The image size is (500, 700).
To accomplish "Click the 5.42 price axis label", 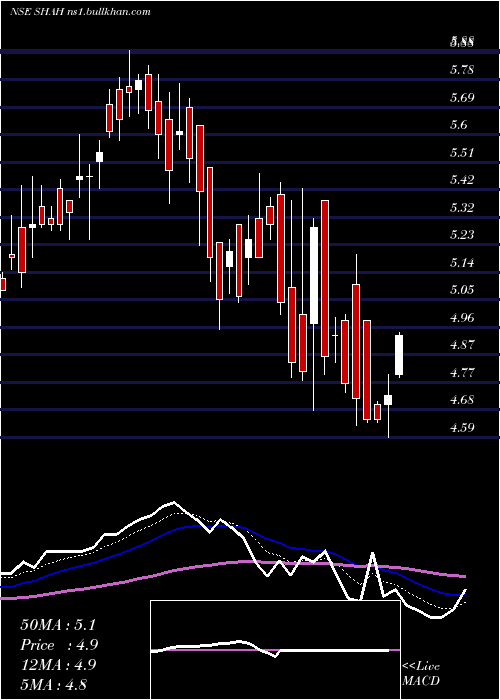I will (x=462, y=179).
